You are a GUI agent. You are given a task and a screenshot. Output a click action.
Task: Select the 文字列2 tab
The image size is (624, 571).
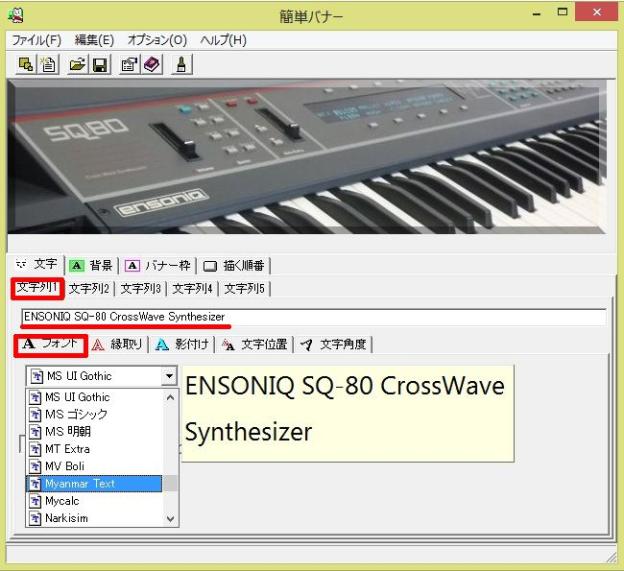coord(89,288)
